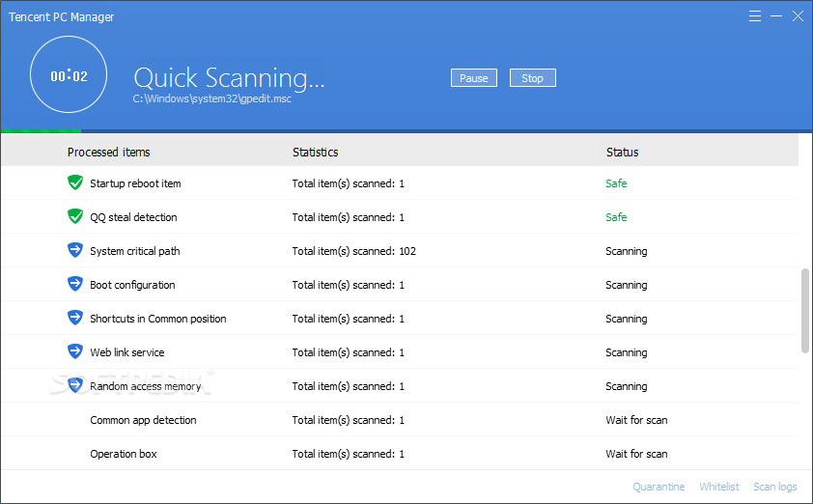Open the hamburger menu in title bar
813x504 pixels.
point(755,16)
